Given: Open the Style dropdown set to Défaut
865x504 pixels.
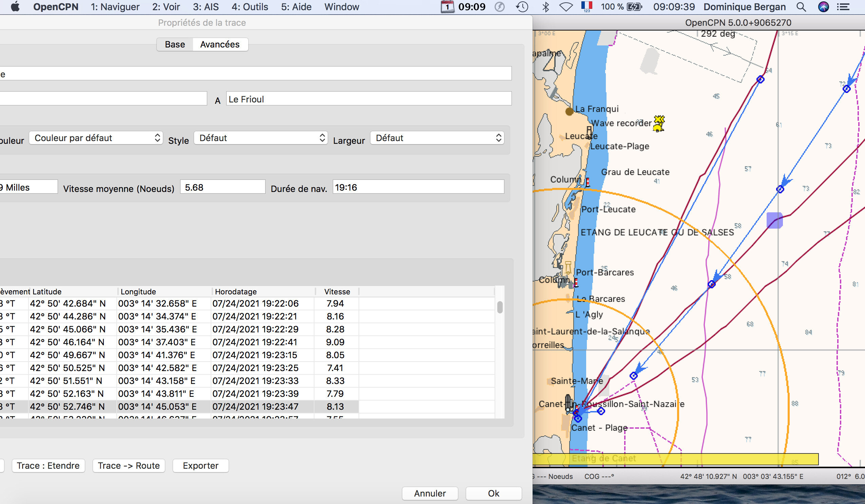Looking at the screenshot, I should click(261, 138).
